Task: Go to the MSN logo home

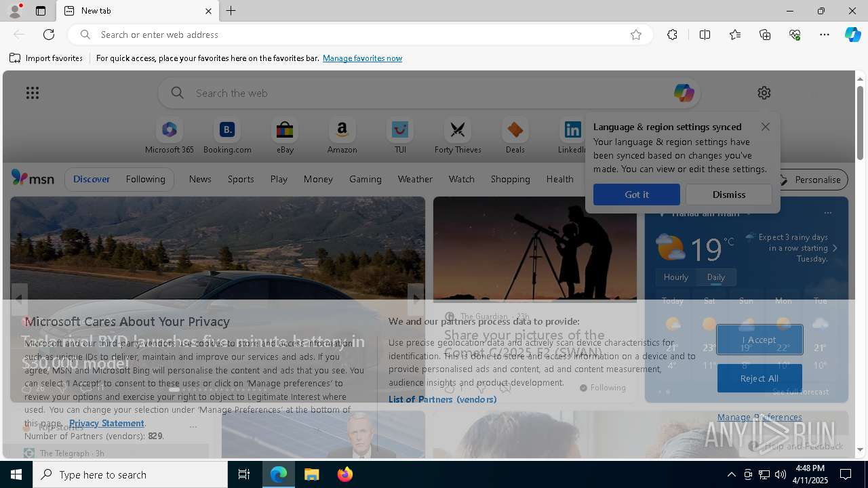Action: 33,178
